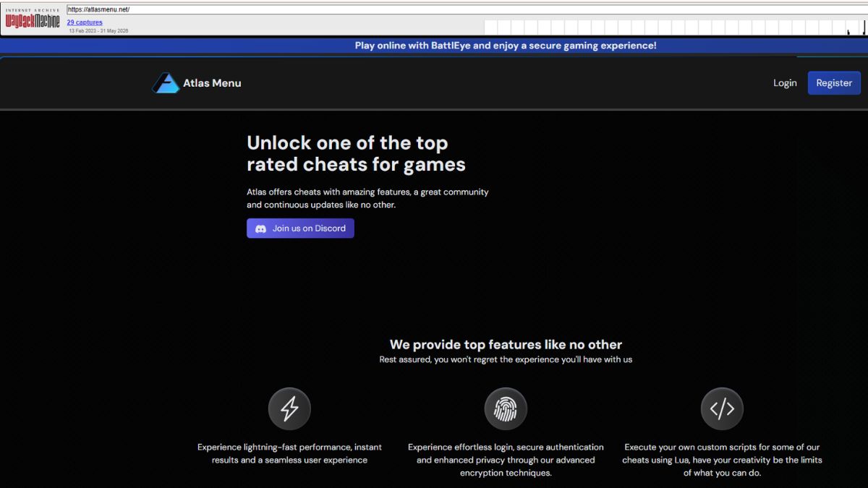Screen dimensions: 868x488
Task: Click heading "Unlock one of the top rated cheats for games"
Action: pos(356,153)
